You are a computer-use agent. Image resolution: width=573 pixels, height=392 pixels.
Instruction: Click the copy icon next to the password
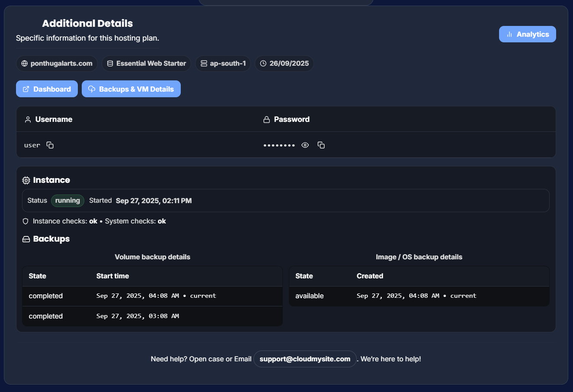pyautogui.click(x=321, y=145)
